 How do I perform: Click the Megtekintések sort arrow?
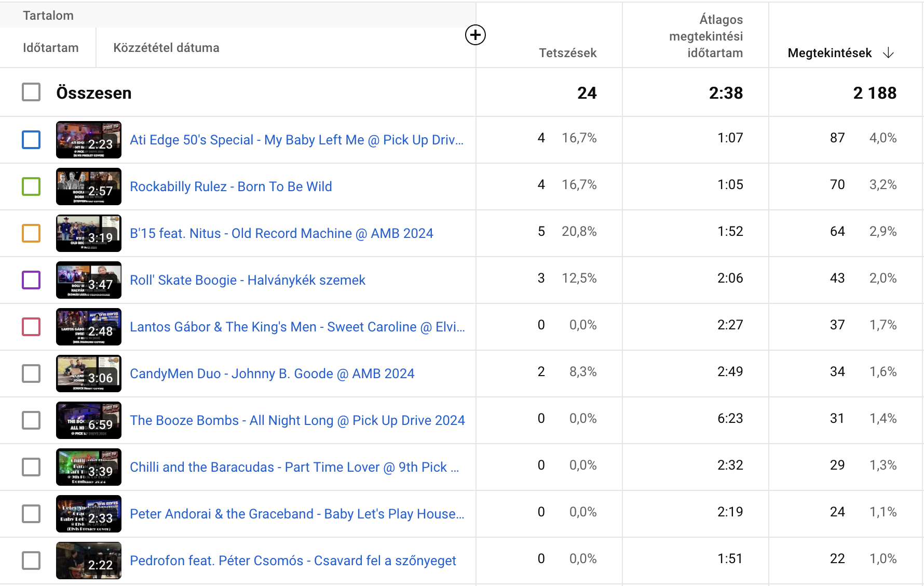888,53
